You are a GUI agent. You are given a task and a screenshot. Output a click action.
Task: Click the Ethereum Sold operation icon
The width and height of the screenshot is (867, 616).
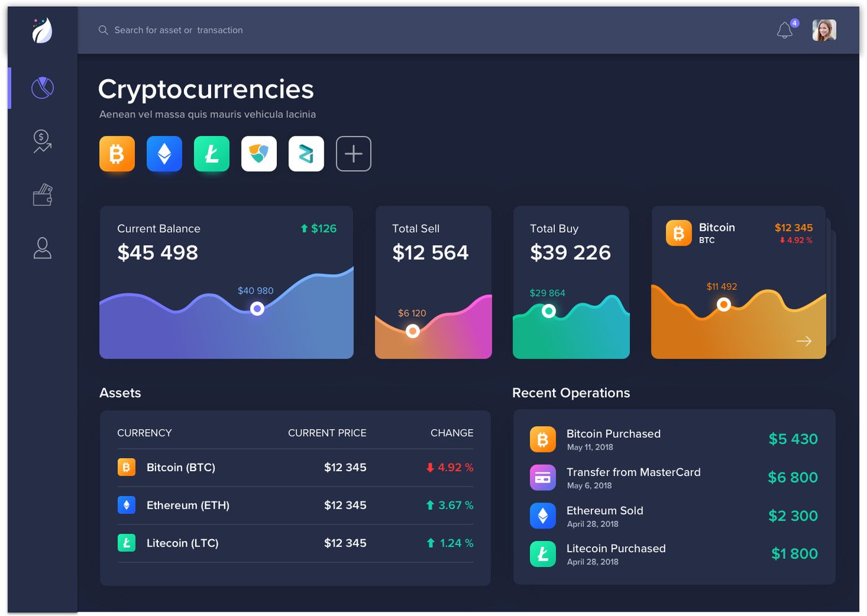542,516
